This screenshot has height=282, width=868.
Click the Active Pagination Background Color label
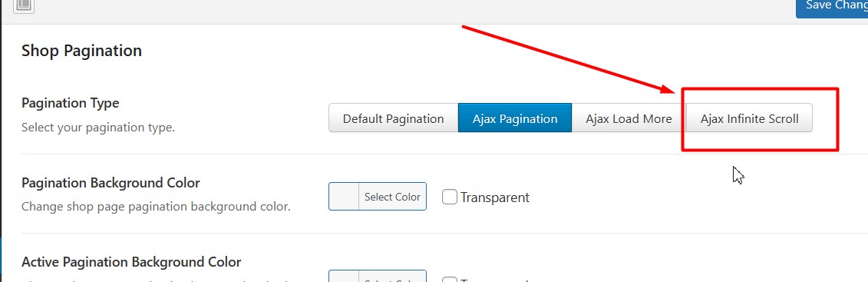[131, 261]
